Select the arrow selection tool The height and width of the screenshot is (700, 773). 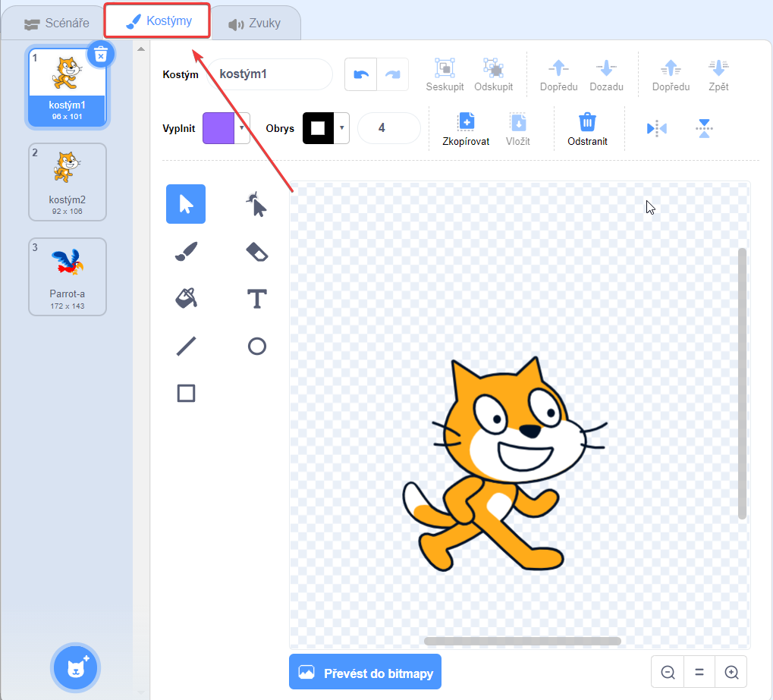[185, 204]
